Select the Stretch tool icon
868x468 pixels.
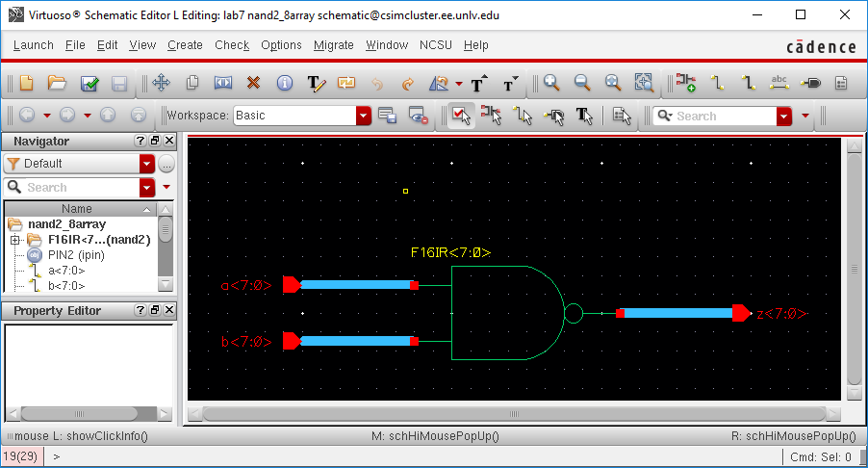[x=223, y=83]
